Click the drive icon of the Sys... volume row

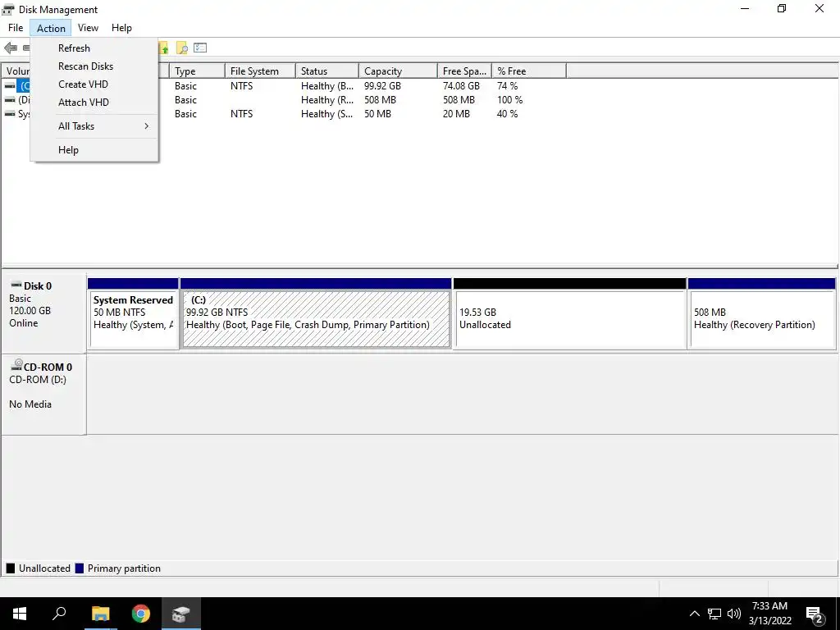[10, 113]
